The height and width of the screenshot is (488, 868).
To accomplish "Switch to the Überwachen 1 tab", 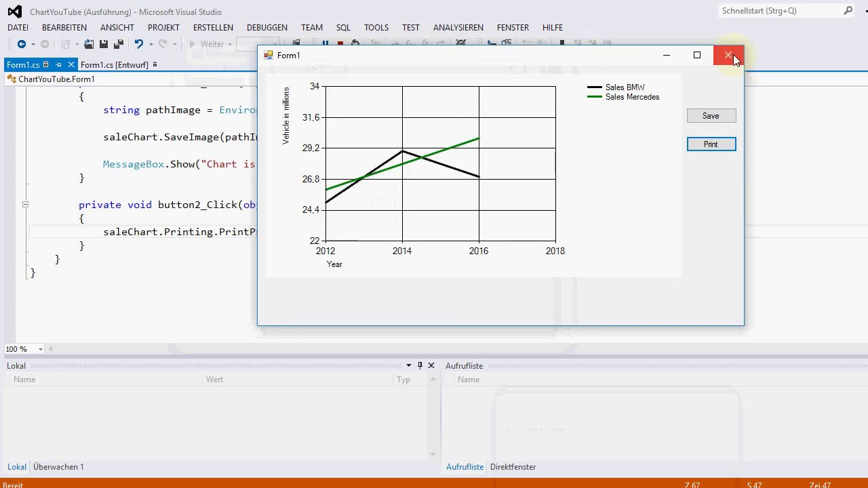I will 58,467.
